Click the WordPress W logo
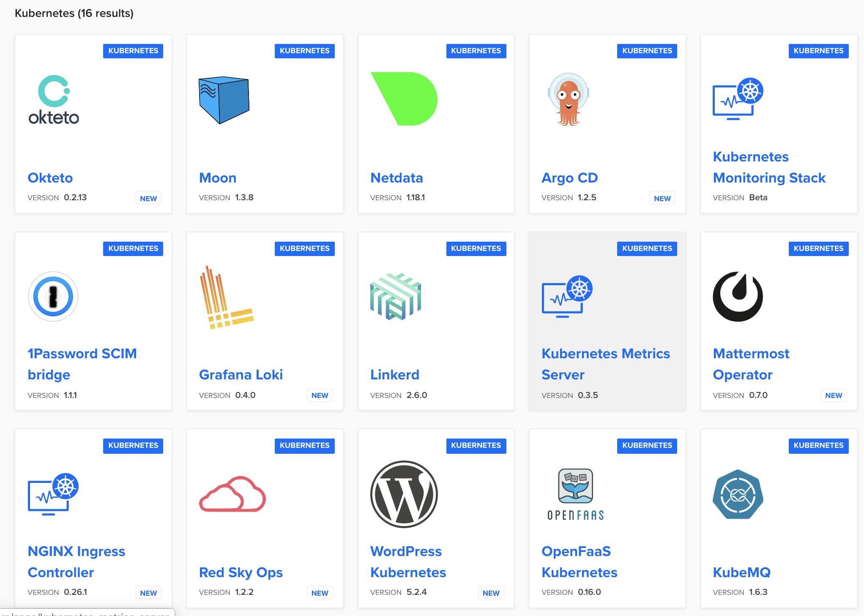The width and height of the screenshot is (864, 616). (x=404, y=494)
